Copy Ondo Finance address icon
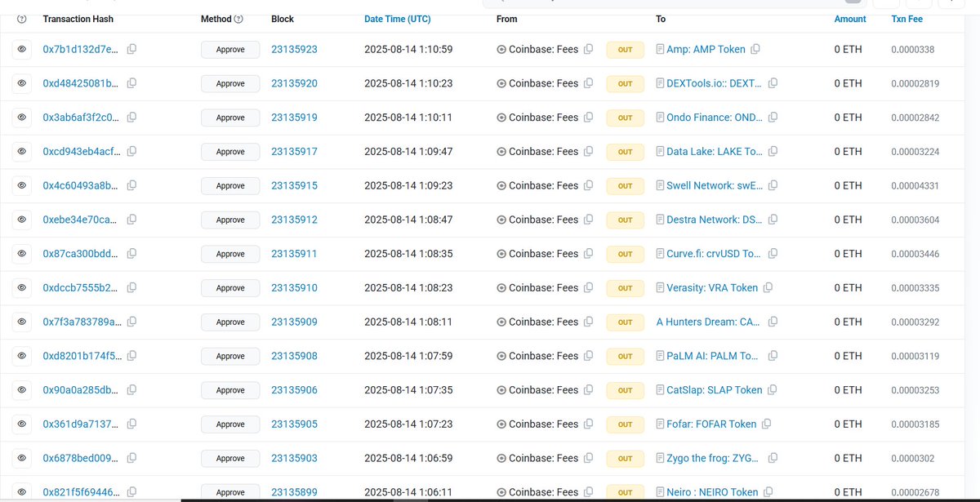Image resolution: width=980 pixels, height=502 pixels. click(x=773, y=118)
